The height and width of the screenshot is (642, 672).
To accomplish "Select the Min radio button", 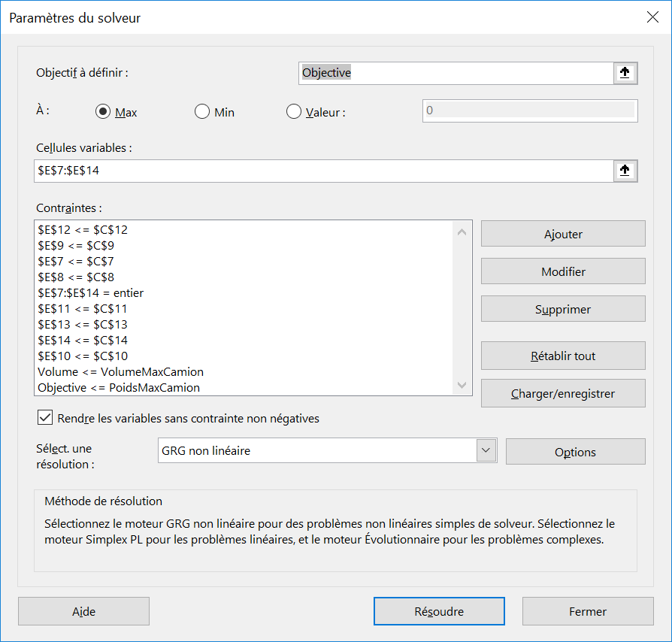I will click(201, 112).
